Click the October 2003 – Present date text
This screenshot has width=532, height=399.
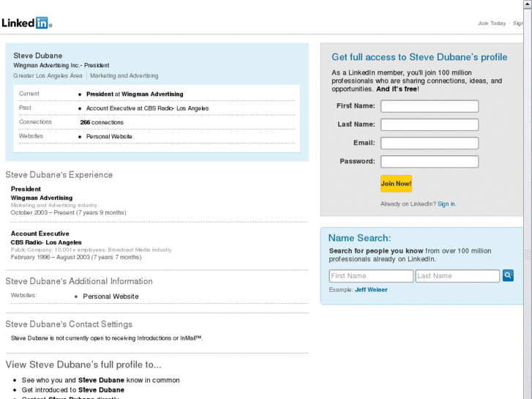pyautogui.click(x=68, y=212)
